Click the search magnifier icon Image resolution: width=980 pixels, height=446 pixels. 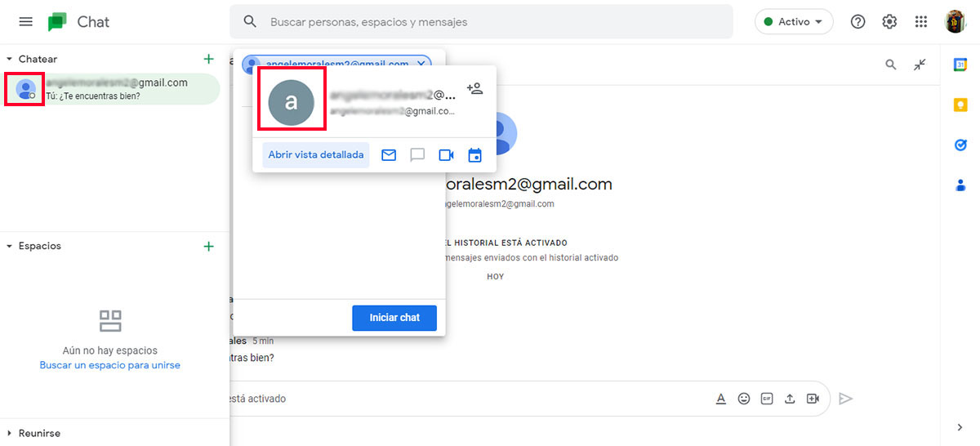[251, 22]
